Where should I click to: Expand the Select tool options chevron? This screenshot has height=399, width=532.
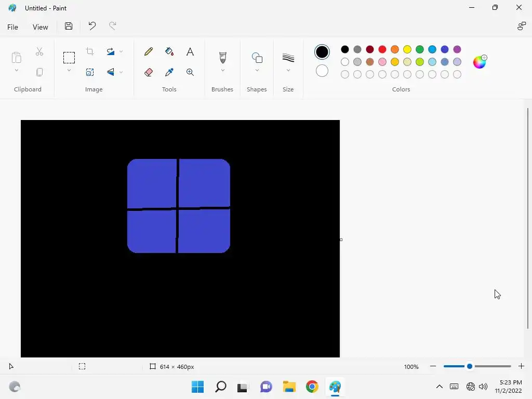69,70
